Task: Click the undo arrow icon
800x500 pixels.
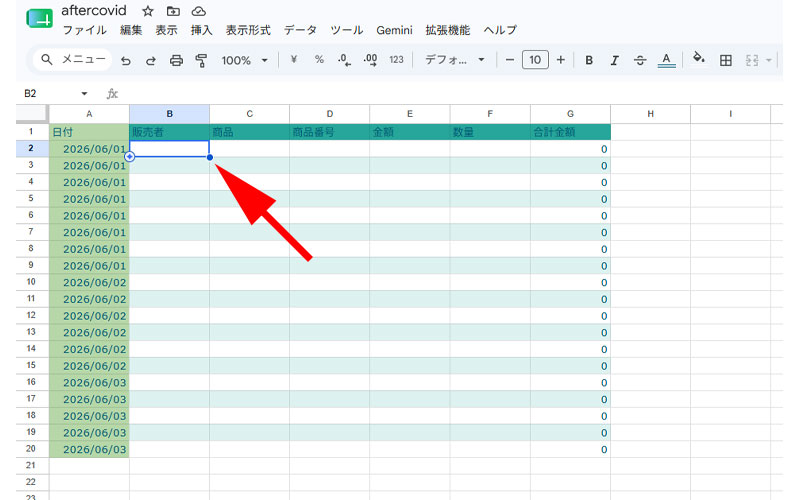Action: click(126, 61)
